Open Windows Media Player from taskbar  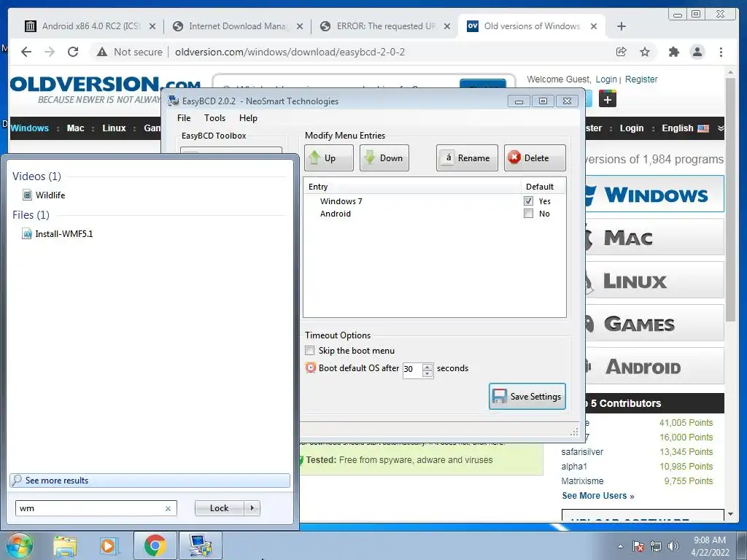(108, 545)
